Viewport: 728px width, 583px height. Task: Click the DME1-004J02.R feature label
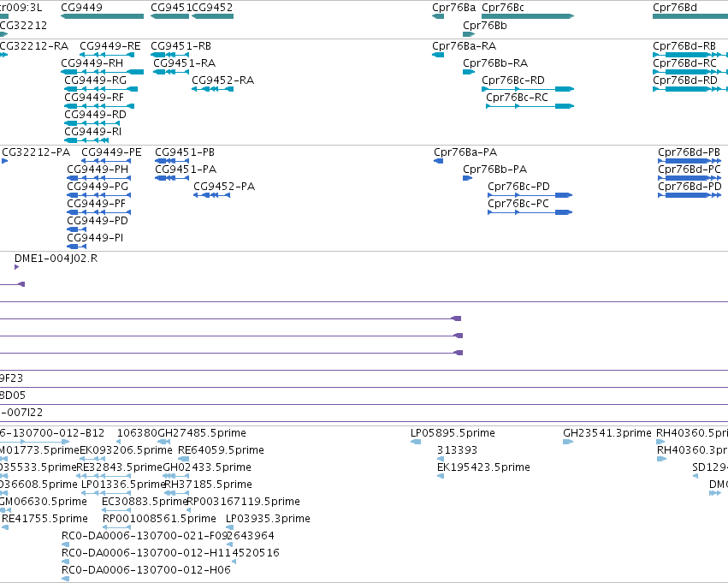click(x=56, y=259)
